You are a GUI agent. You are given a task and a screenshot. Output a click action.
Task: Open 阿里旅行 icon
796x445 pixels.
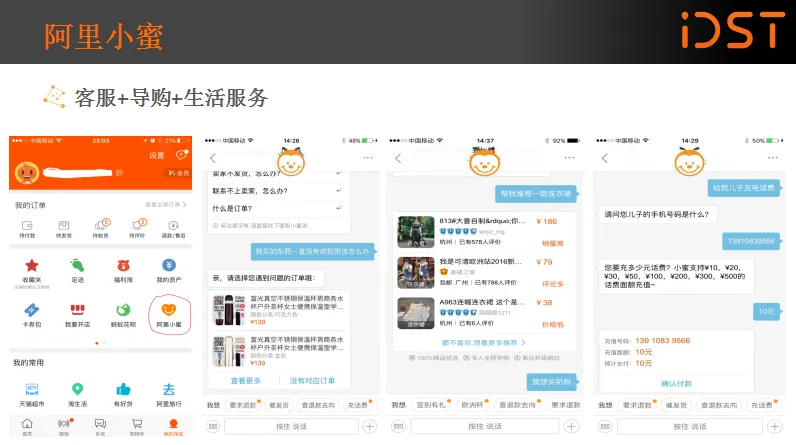coord(169,389)
